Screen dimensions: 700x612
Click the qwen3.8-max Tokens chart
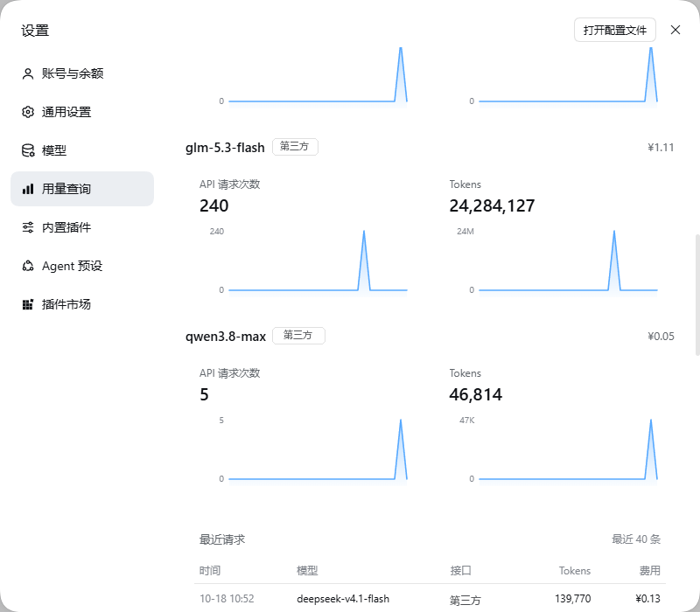point(558,451)
